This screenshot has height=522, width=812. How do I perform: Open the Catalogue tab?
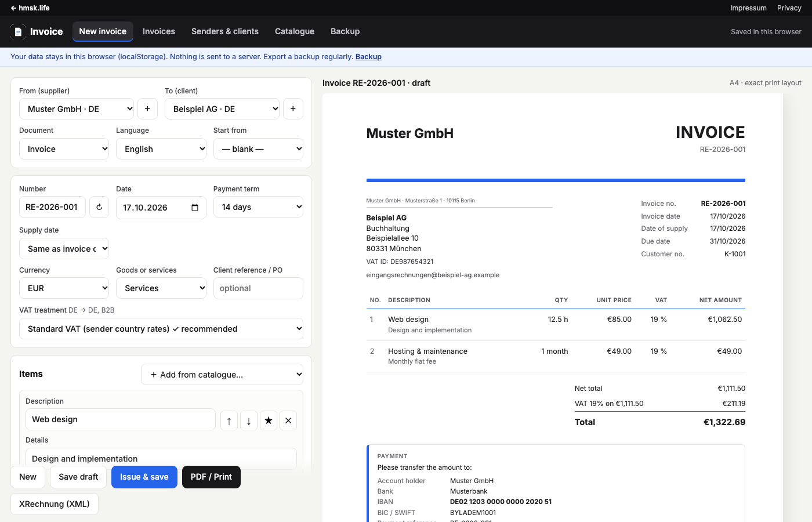click(295, 31)
